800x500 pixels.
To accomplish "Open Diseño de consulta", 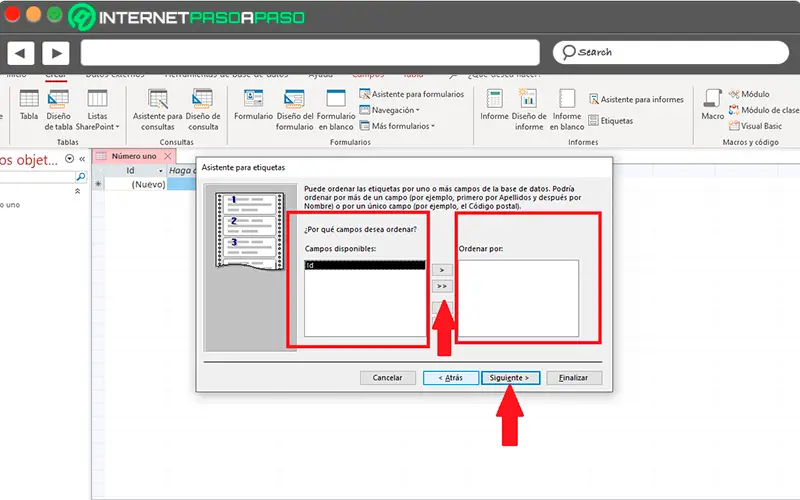I will click(x=203, y=110).
